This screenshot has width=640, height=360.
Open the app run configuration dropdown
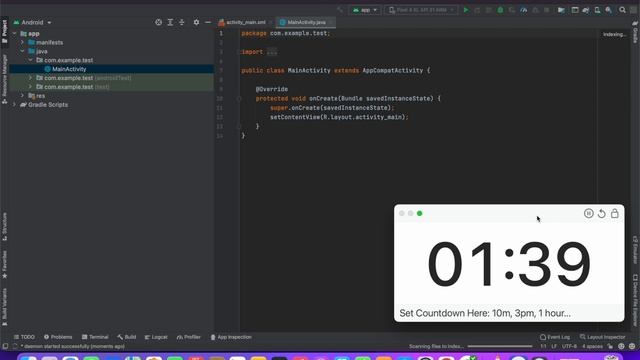[x=365, y=10]
